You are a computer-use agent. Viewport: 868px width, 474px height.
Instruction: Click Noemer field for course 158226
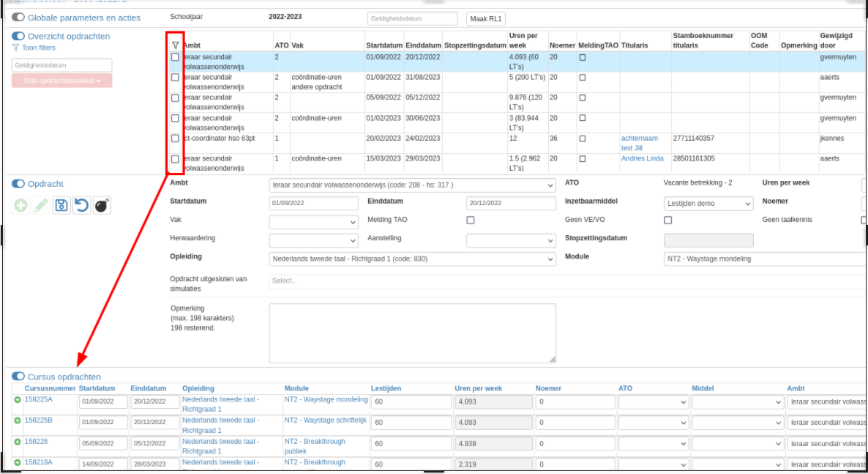(575, 444)
